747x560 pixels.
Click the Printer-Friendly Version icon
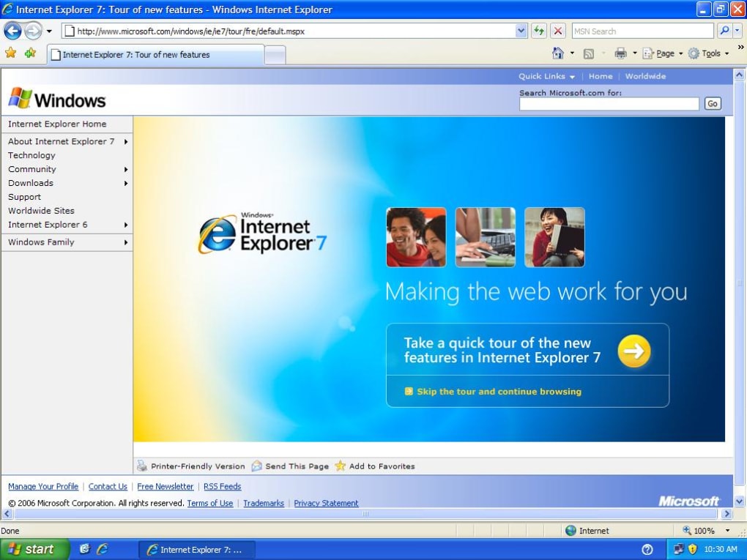141,466
